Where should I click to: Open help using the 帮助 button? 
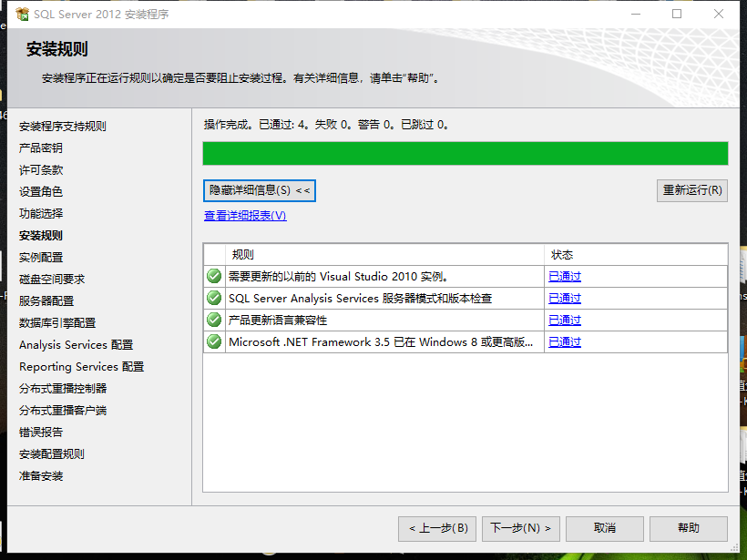click(x=688, y=528)
